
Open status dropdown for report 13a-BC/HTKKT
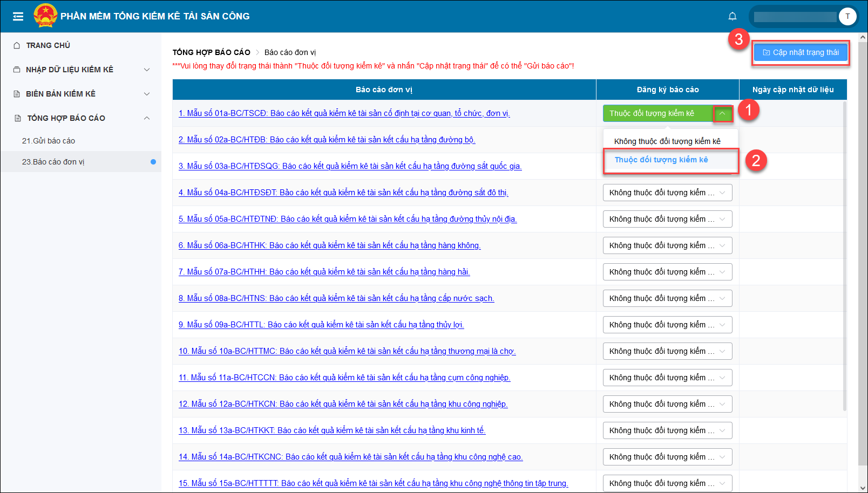(x=667, y=430)
